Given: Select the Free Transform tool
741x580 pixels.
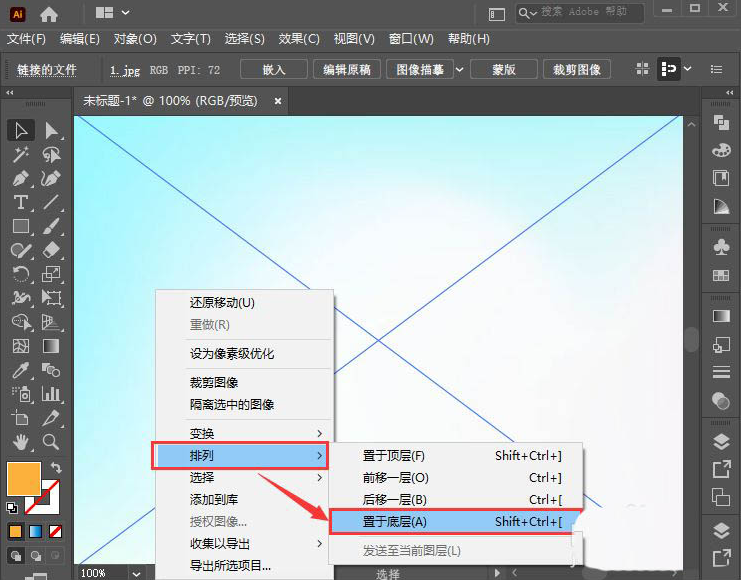Looking at the screenshot, I should pos(51,298).
